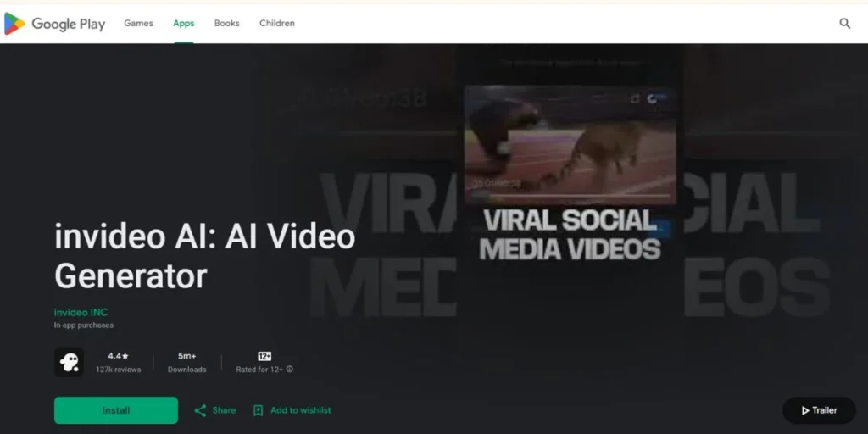
Task: Click the share icon
Action: tap(200, 410)
